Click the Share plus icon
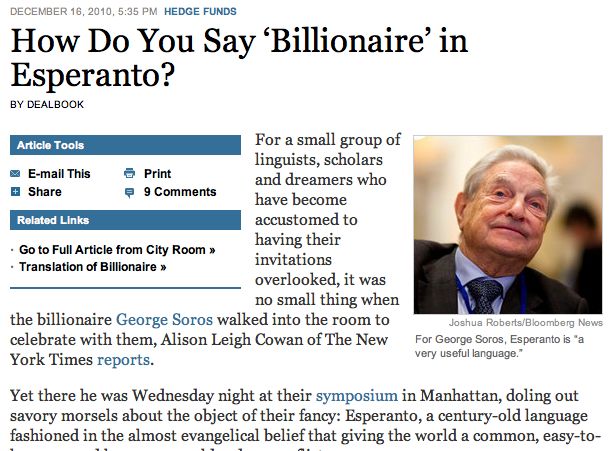 click(15, 191)
